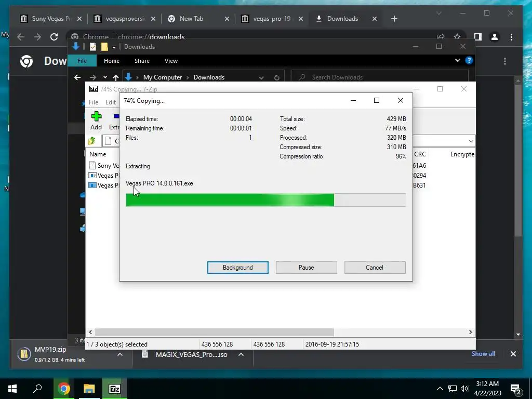The width and height of the screenshot is (532, 399).
Task: Close the Chrome downloads shelf
Action: [x=513, y=353]
